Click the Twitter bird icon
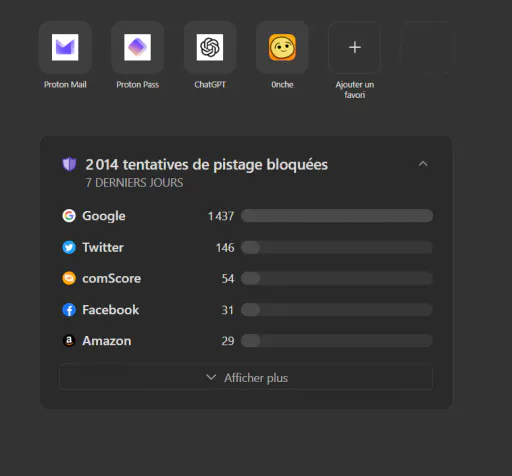The image size is (512, 476). pos(69,247)
